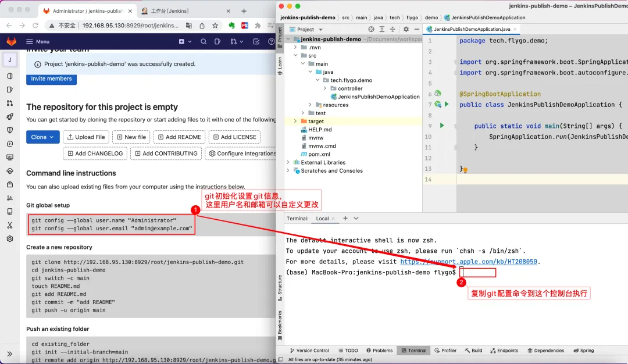Click the Invite members button
The image size is (628, 364).
[x=51, y=79]
